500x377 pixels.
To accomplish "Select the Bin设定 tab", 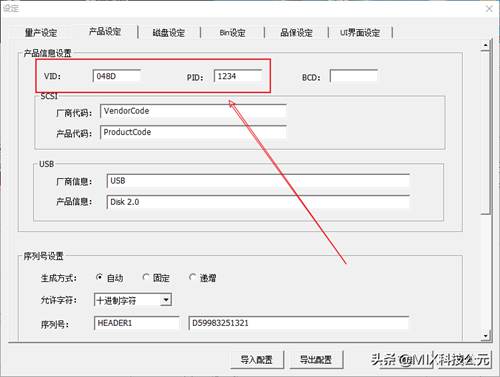I will point(232,33).
